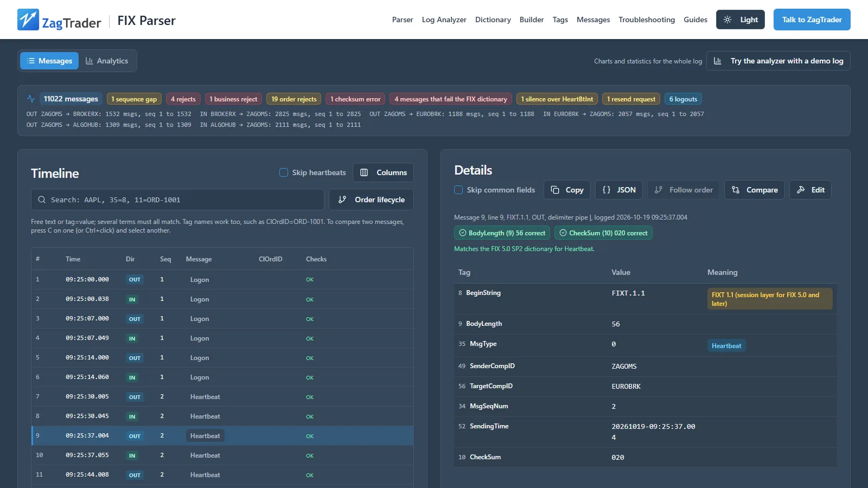This screenshot has width=868, height=488.
Task: Select timeline row 7 Heartbeat OUT
Action: [222, 397]
